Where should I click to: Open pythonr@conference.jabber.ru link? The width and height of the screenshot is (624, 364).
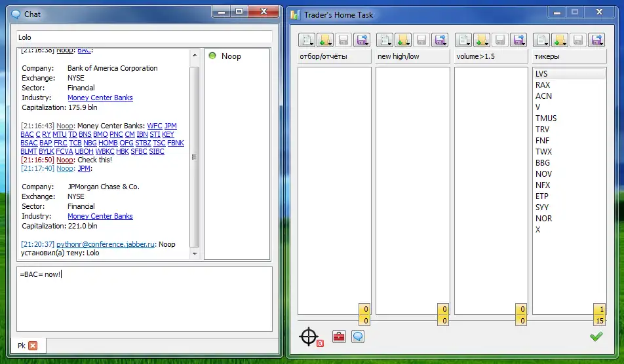coord(106,244)
